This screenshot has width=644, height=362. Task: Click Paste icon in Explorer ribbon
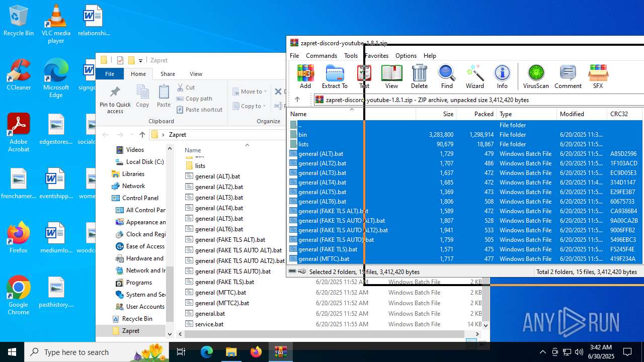(164, 96)
